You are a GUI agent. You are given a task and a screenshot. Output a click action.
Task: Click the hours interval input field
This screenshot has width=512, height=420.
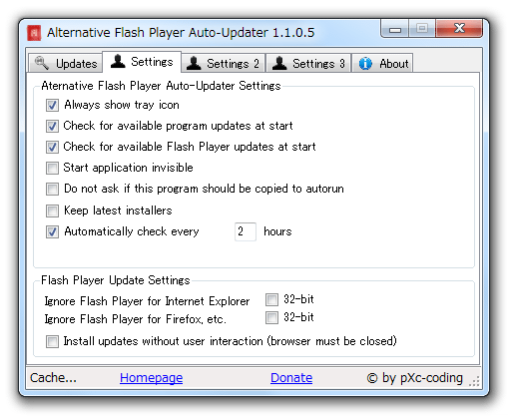(246, 231)
